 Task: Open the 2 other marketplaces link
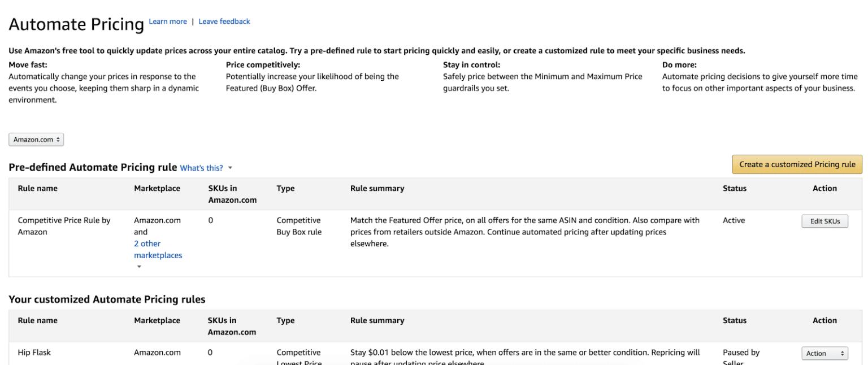(x=158, y=249)
